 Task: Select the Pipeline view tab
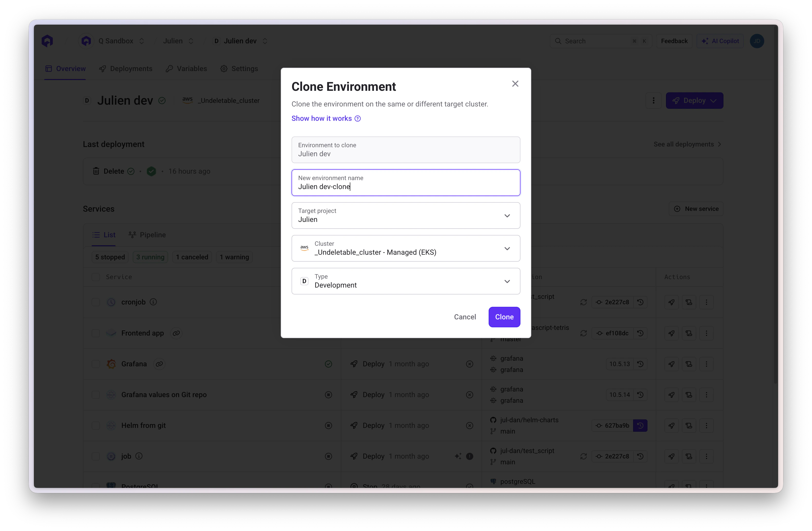click(147, 235)
